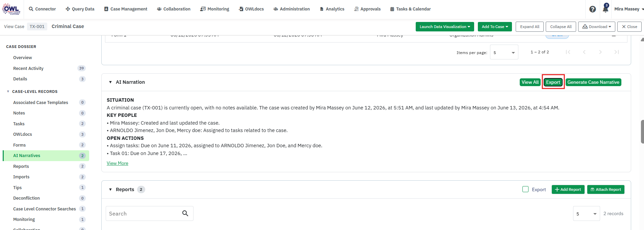Select Monitoring in the sidebar

click(46, 220)
